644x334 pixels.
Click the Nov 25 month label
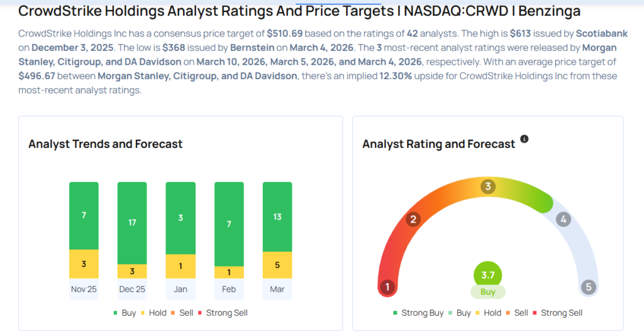tap(84, 289)
